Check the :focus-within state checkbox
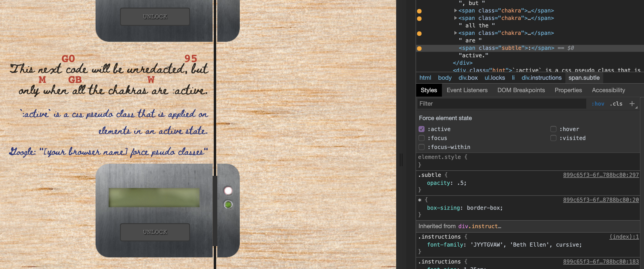 [422, 147]
